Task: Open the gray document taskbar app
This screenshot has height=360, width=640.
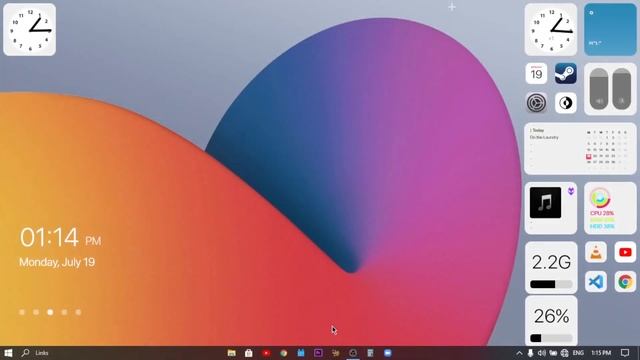Action: (370, 353)
